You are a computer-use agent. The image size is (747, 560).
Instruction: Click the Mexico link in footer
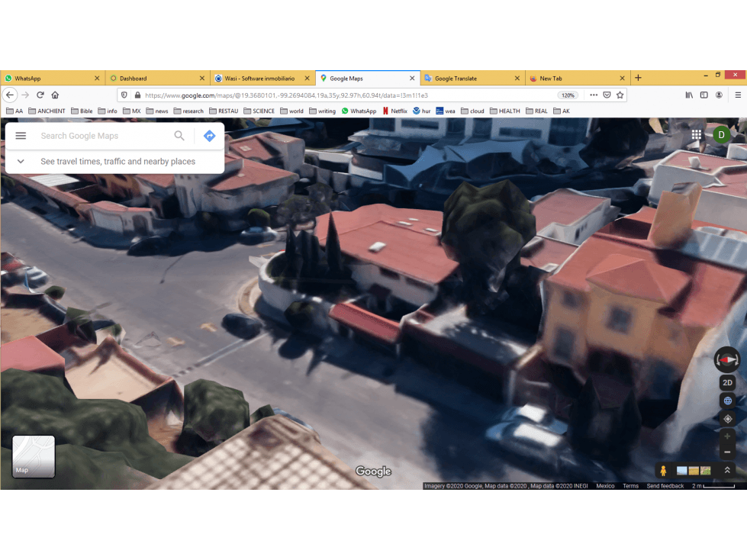pos(605,486)
